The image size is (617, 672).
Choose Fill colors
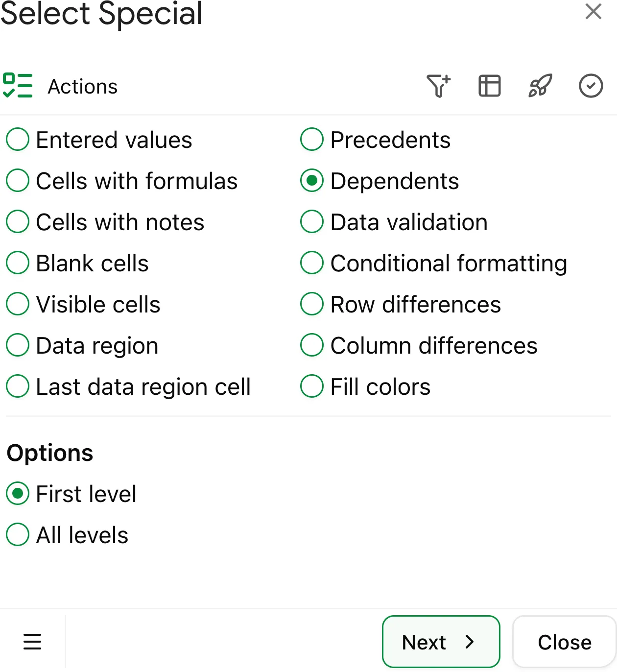point(311,386)
